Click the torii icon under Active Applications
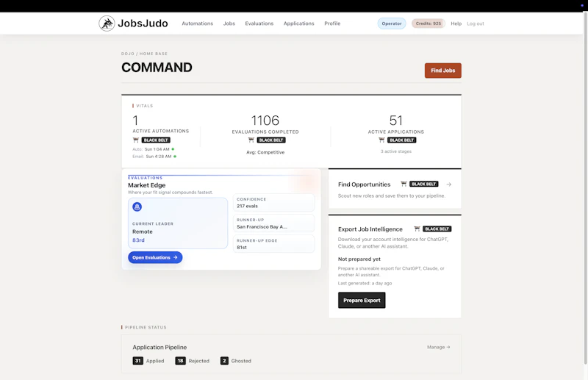 381,140
